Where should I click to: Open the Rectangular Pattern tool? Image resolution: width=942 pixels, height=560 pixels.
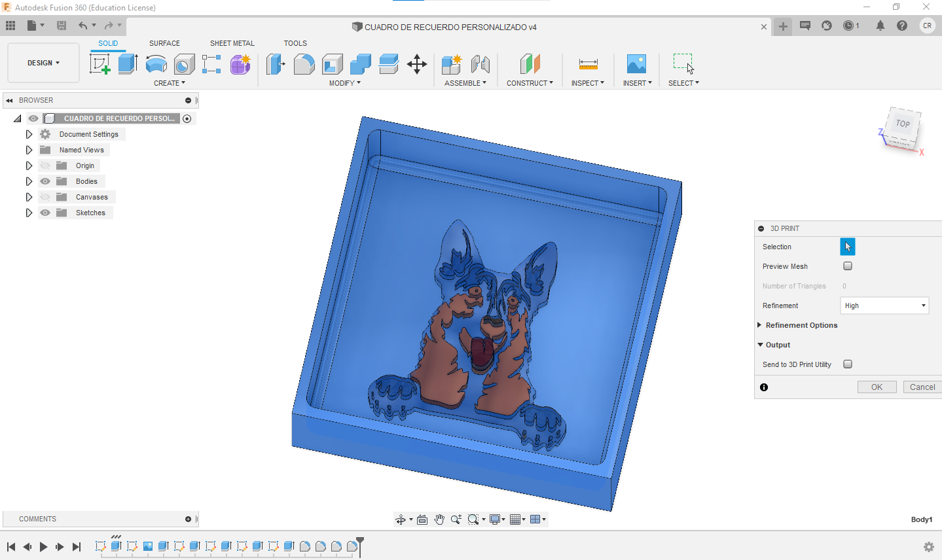[211, 64]
